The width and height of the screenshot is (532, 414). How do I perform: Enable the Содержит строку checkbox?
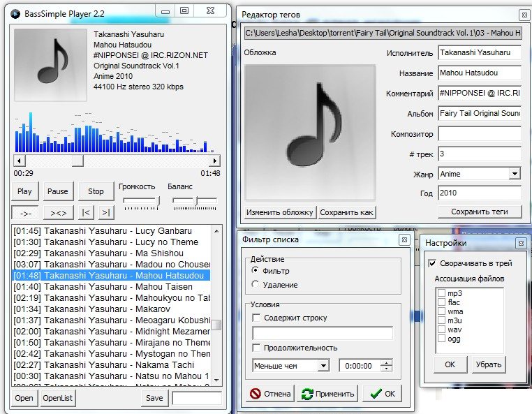(257, 318)
